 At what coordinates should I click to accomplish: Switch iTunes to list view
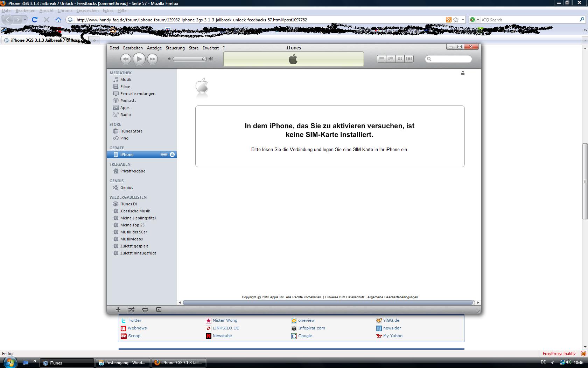click(382, 59)
